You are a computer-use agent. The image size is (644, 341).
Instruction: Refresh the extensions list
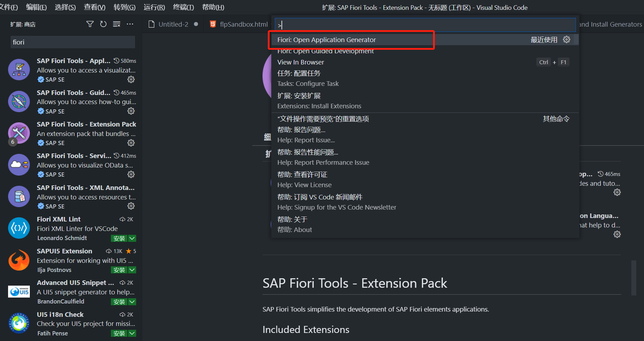tap(103, 24)
